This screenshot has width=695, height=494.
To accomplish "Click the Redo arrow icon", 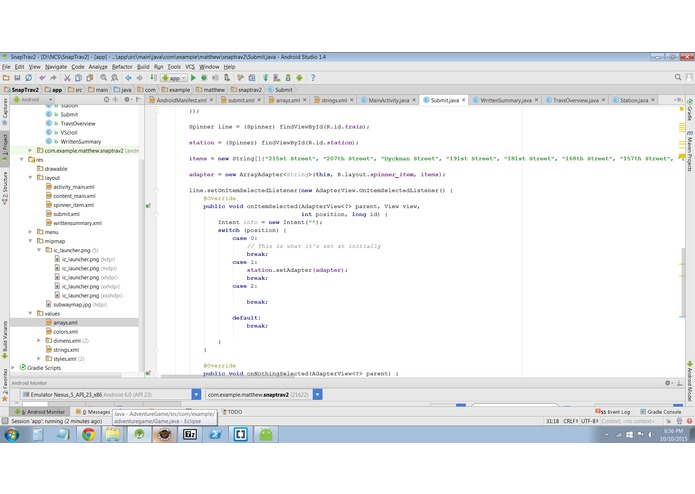I will pyautogui.click(x=54, y=78).
